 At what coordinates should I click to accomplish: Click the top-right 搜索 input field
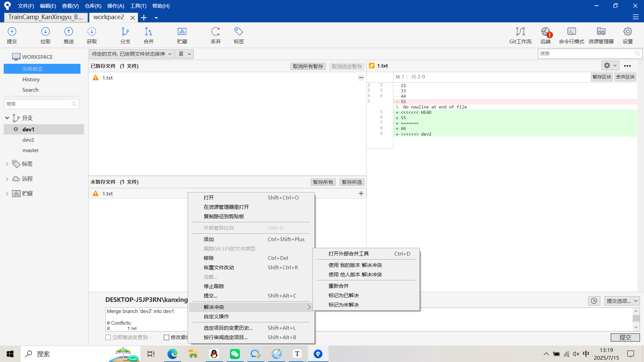590,53
